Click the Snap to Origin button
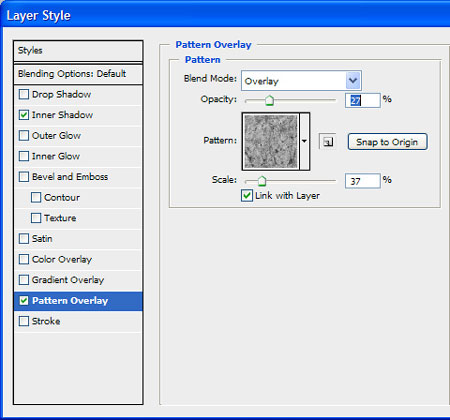Viewport: 450px width, 420px height. pyautogui.click(x=387, y=142)
